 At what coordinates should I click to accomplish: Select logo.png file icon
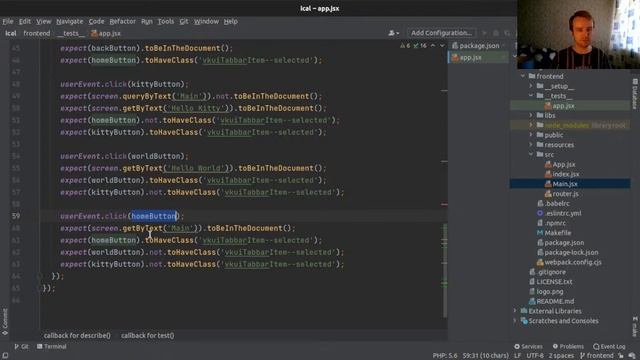(532, 291)
